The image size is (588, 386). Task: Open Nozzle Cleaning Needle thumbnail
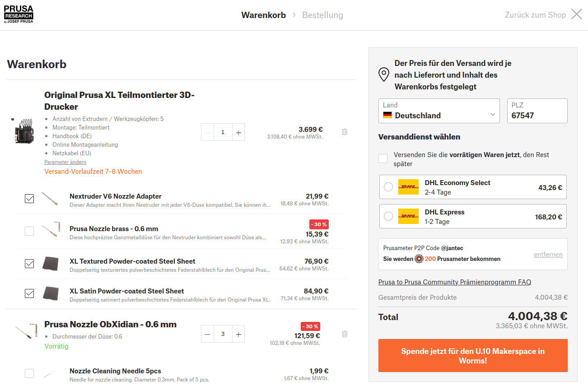[50, 373]
